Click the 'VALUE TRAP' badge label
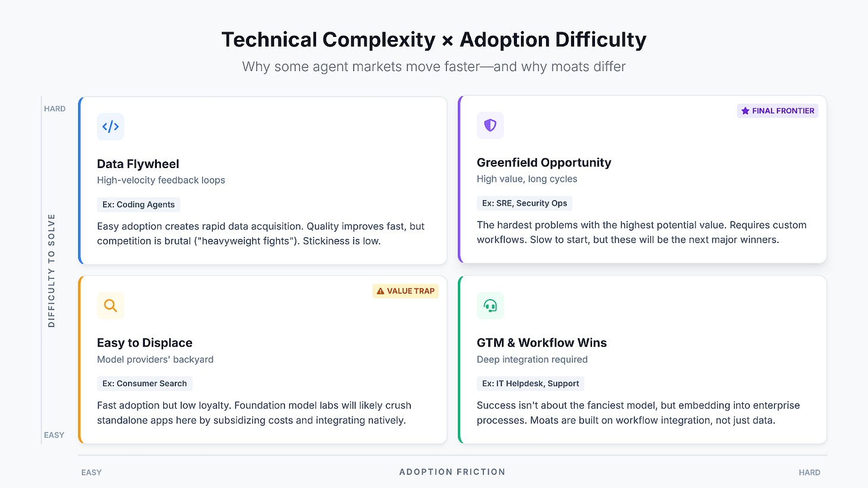The height and width of the screenshot is (488, 868). pyautogui.click(x=412, y=291)
